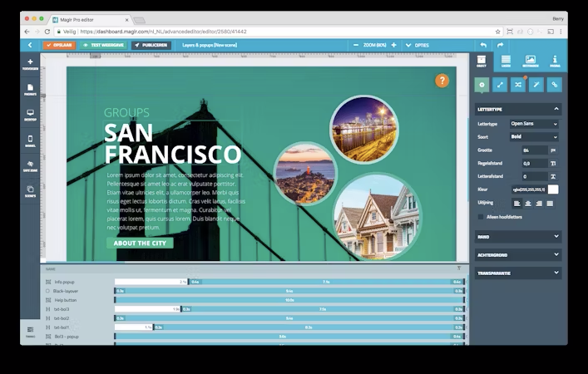Switch to the Lagen tab
The width and height of the screenshot is (588, 374).
point(506,62)
